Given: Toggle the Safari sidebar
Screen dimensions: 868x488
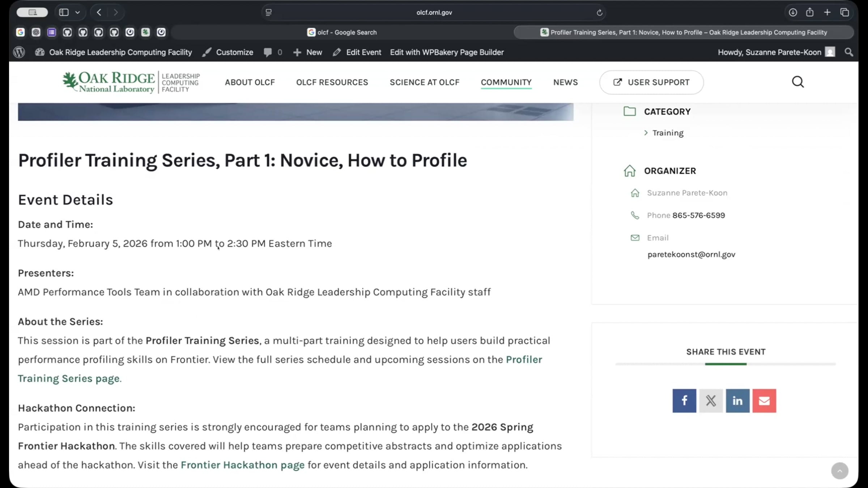Looking at the screenshot, I should 64,12.
